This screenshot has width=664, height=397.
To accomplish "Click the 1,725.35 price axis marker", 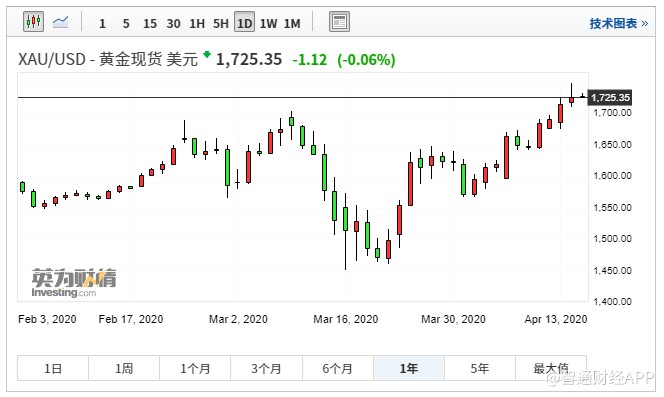I will point(610,98).
